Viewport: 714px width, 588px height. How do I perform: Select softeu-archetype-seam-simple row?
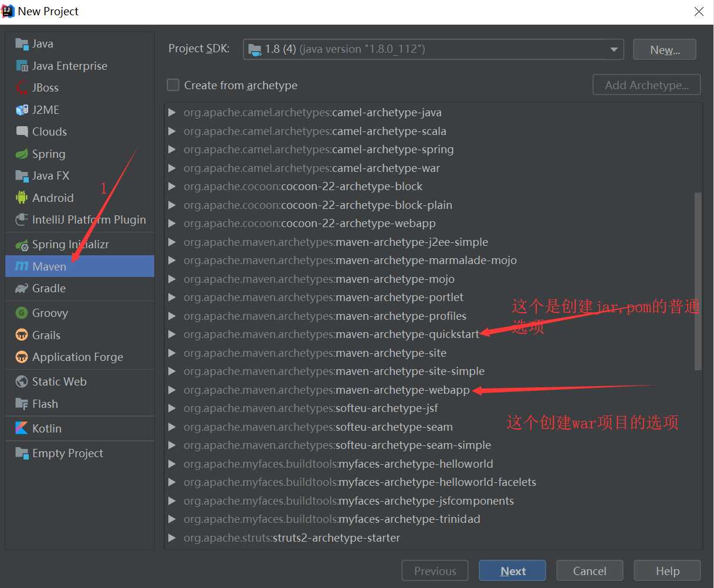[x=433, y=445]
